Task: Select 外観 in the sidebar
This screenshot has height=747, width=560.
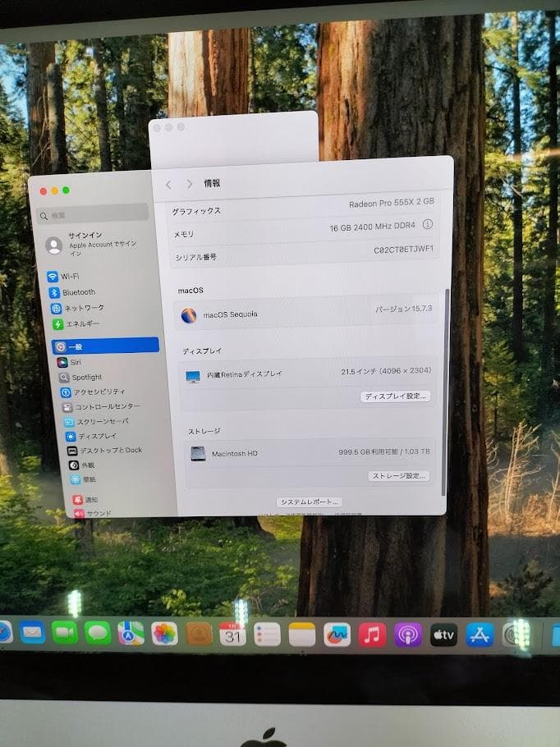Action: coord(81,465)
